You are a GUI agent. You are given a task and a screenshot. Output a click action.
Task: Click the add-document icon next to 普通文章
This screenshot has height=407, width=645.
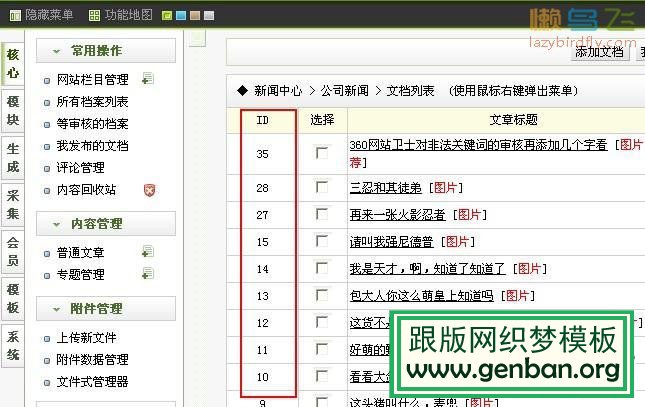click(x=147, y=253)
